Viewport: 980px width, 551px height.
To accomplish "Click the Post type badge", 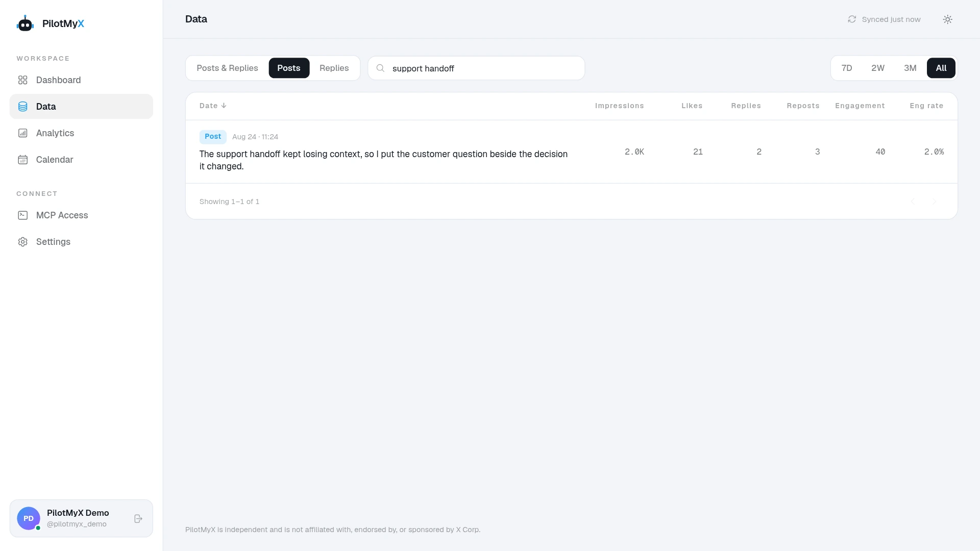I will (x=213, y=137).
